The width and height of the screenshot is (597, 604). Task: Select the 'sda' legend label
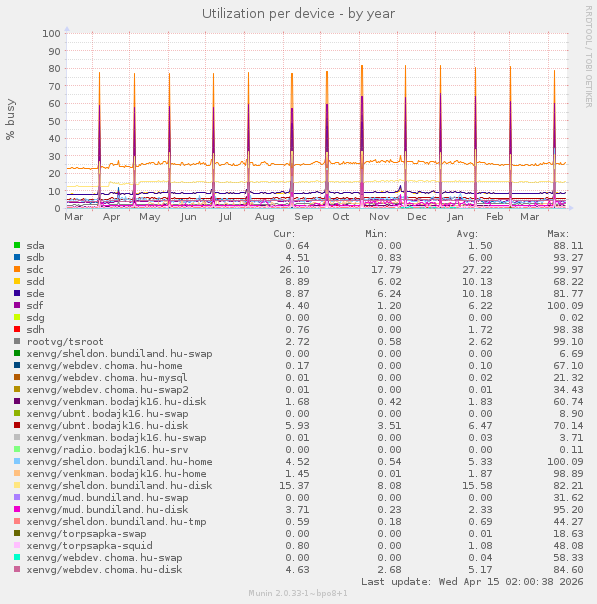tap(35, 246)
